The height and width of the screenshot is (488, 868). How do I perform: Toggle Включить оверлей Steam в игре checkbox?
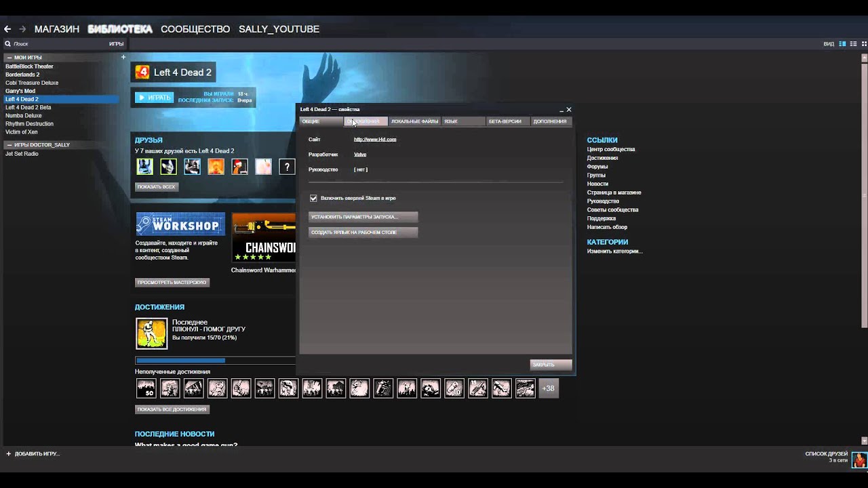click(x=313, y=198)
